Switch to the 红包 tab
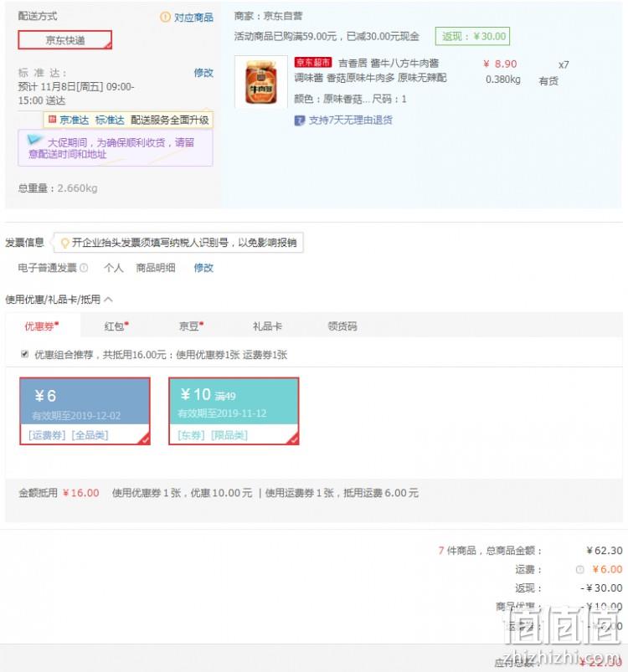 point(116,326)
